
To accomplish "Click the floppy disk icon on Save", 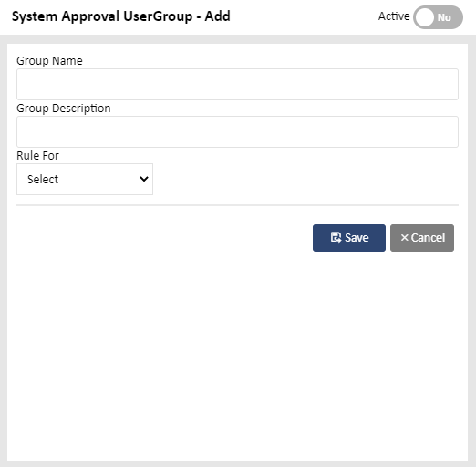I will (x=336, y=237).
